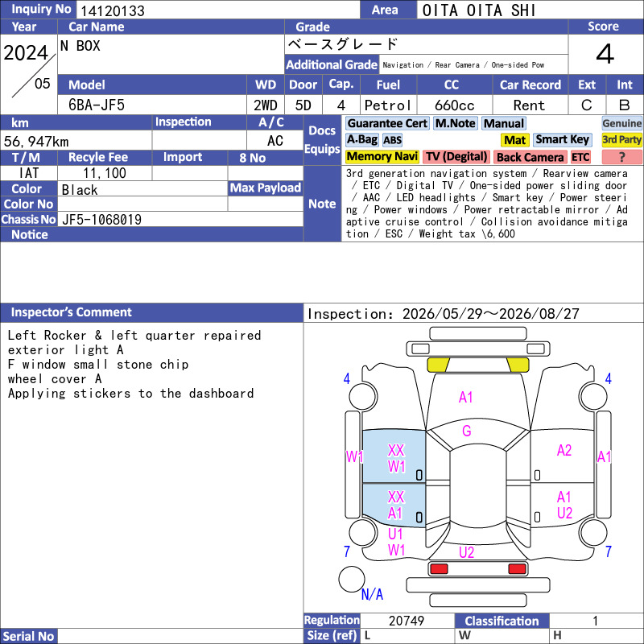Select the Memory Navi badge
644x644 pixels.
(x=382, y=156)
